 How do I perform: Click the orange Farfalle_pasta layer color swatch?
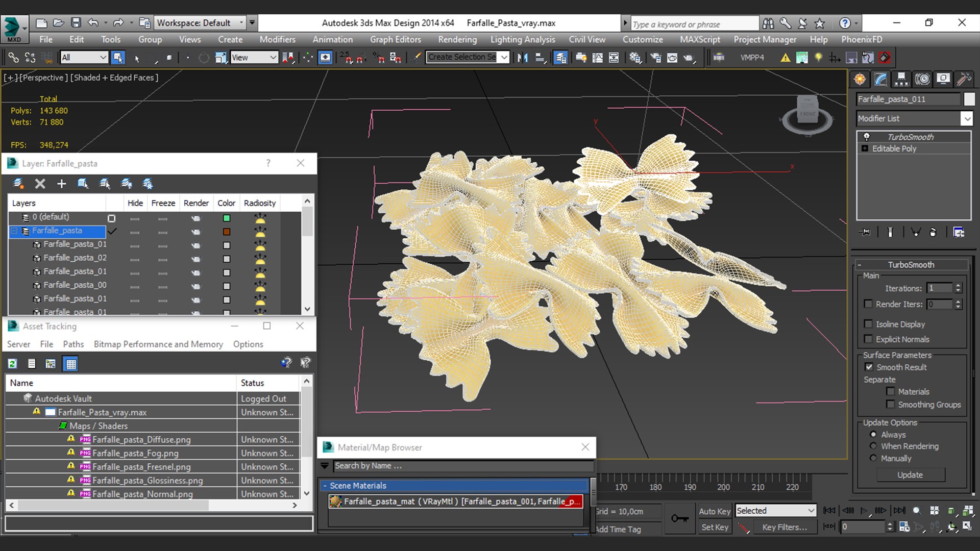tap(227, 232)
